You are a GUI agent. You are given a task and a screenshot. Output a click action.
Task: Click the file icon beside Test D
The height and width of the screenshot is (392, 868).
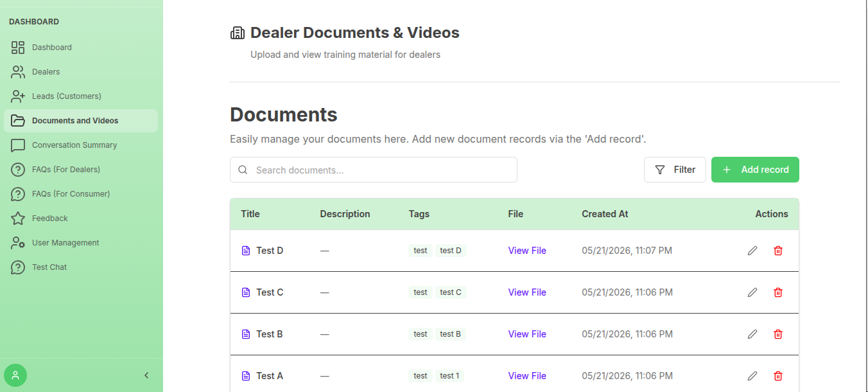pyautogui.click(x=246, y=251)
